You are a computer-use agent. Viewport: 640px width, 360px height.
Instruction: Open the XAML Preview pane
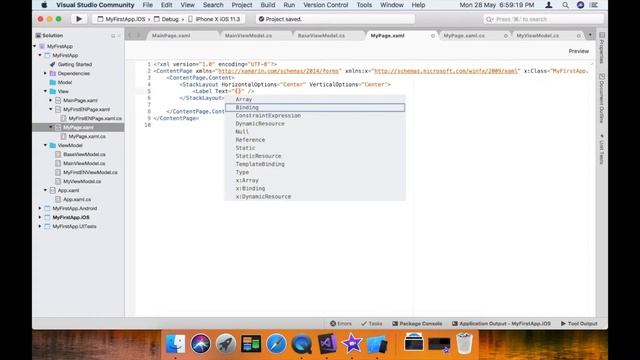click(x=579, y=51)
